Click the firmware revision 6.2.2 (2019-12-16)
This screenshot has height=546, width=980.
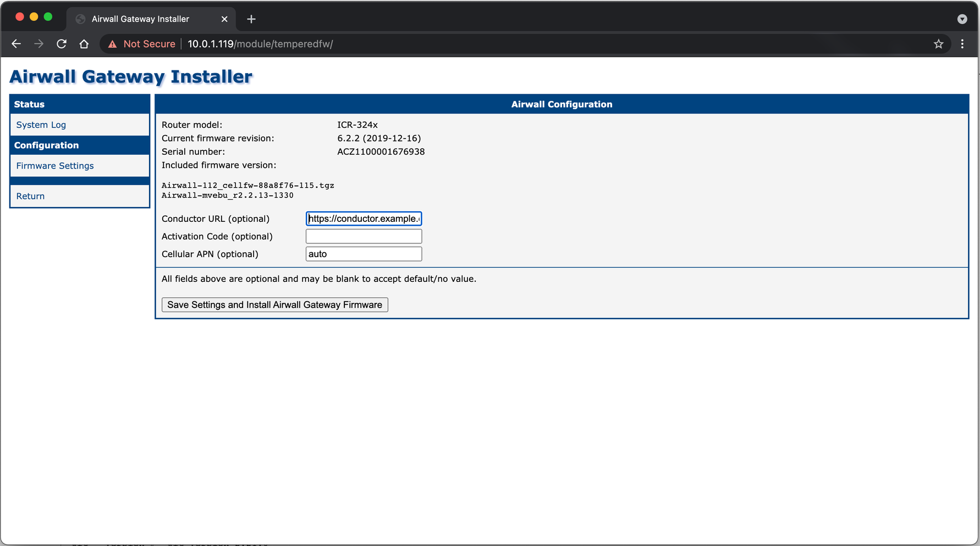(379, 138)
